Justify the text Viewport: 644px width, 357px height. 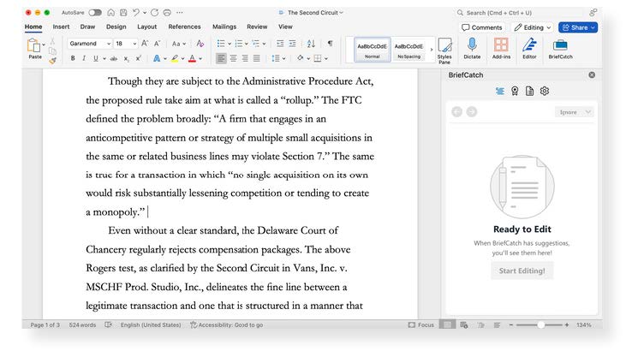[257, 58]
